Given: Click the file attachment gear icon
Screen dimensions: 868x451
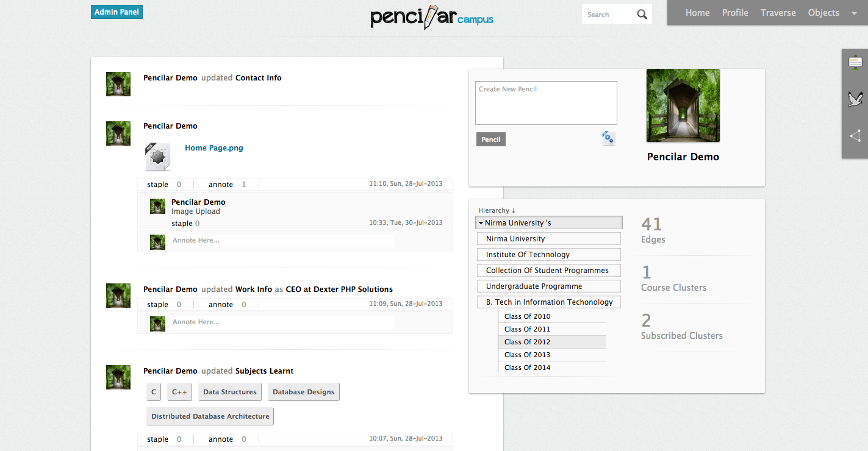Looking at the screenshot, I should [x=608, y=138].
